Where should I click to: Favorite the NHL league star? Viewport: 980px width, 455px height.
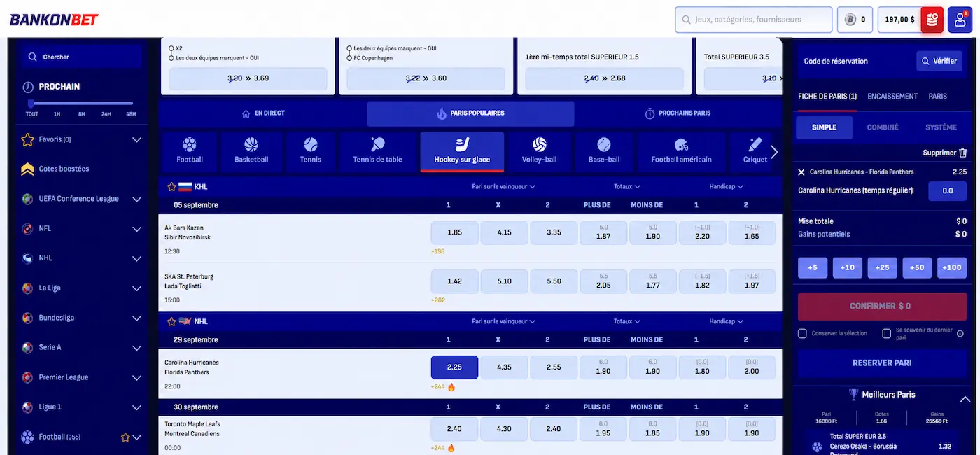tap(171, 321)
